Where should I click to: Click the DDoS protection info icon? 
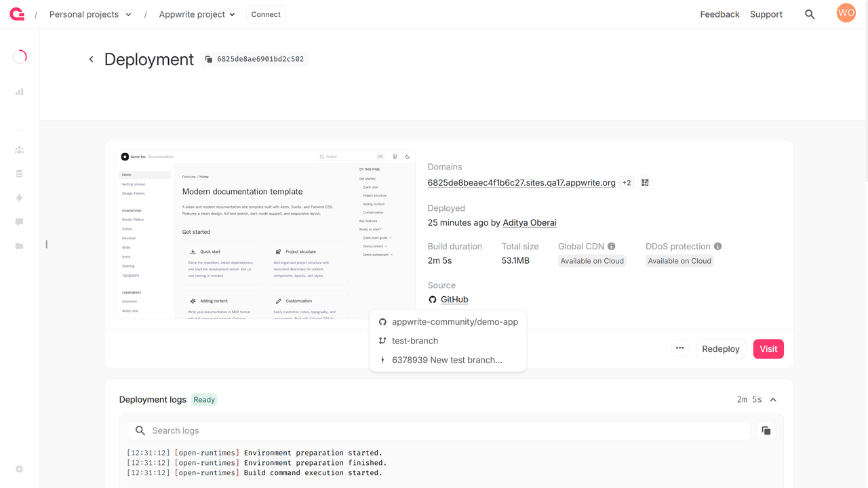pyautogui.click(x=718, y=247)
